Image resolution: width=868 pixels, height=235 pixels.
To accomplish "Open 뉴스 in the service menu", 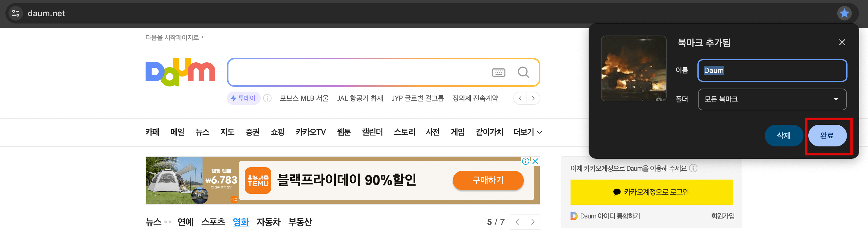I will coord(202,132).
